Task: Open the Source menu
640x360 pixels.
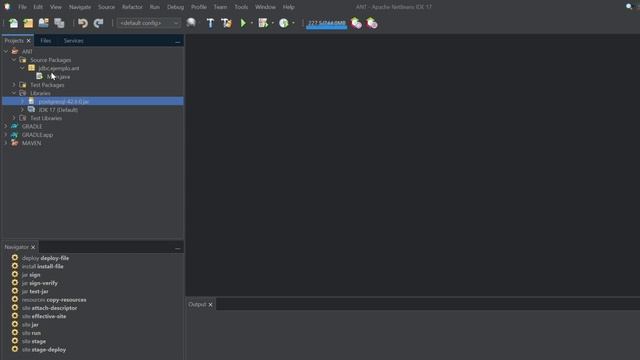Action: 107,7
